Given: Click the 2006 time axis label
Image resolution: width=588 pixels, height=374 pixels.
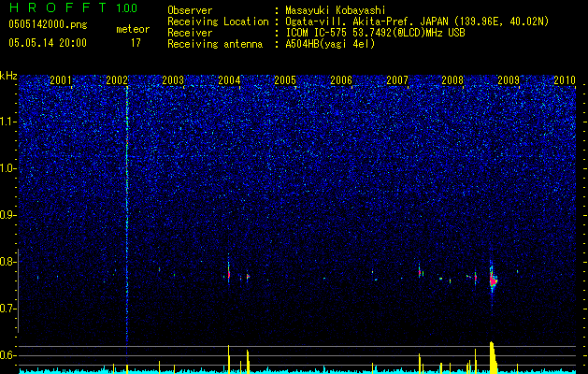Looking at the screenshot, I should pyautogui.click(x=341, y=79).
